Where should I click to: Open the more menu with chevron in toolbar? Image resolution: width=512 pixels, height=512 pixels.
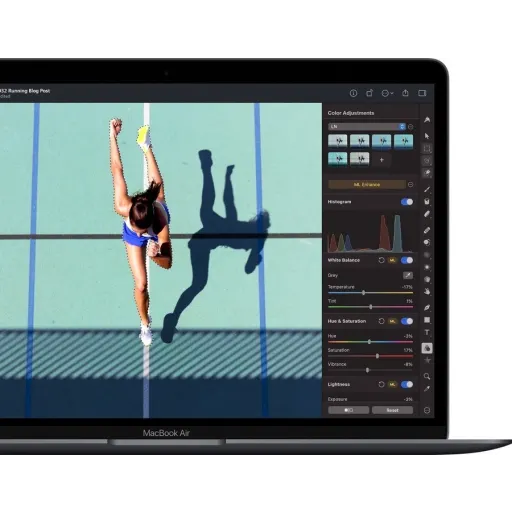[387, 93]
